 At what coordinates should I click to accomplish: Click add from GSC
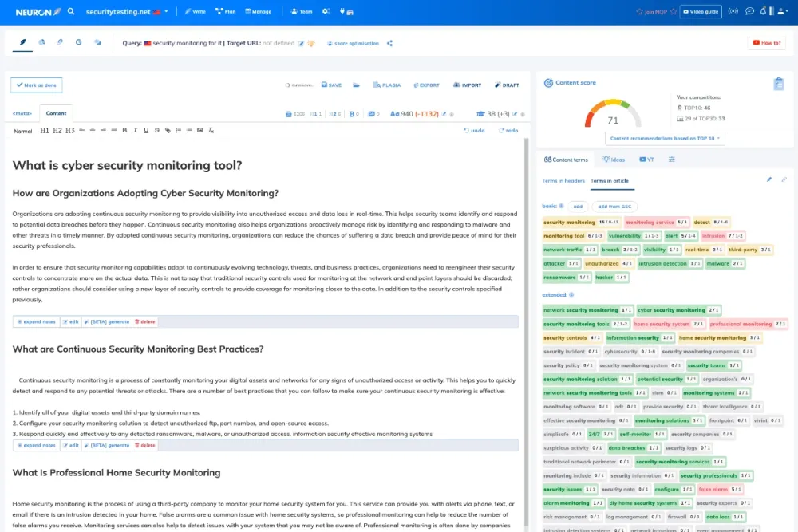click(x=614, y=207)
